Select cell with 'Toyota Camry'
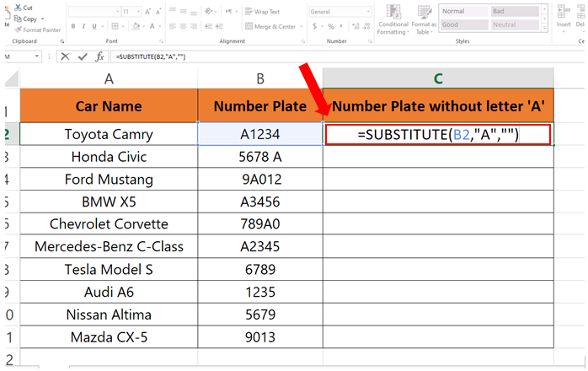The height and width of the screenshot is (371, 588). tap(109, 134)
